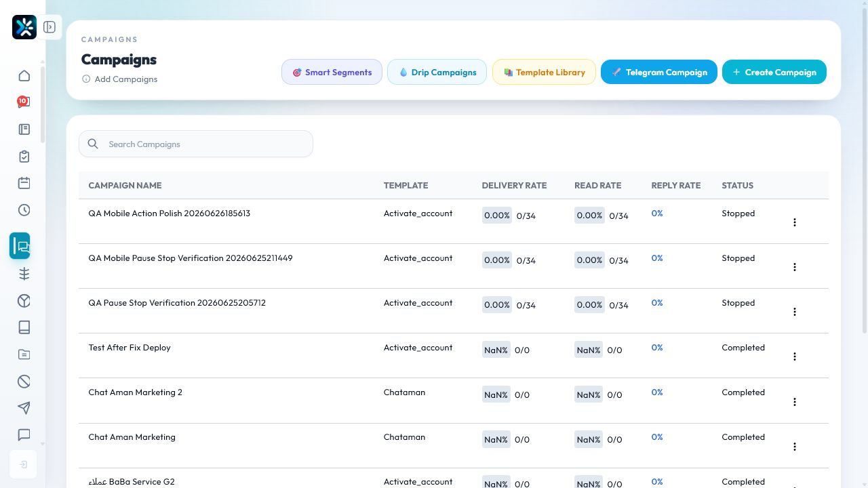This screenshot has width=868, height=488.
Task: Open the clock history sidebar icon
Action: point(24,210)
